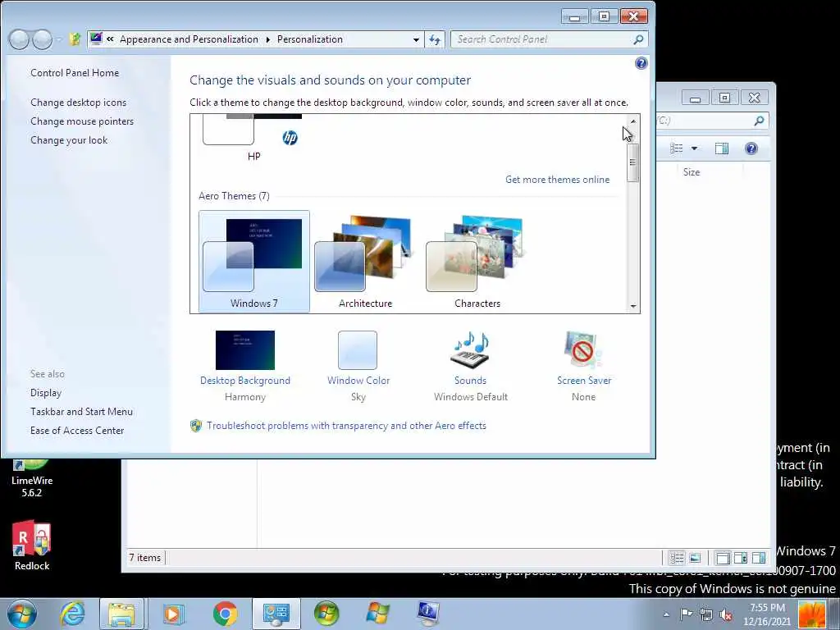Open Display under See also

point(46,393)
